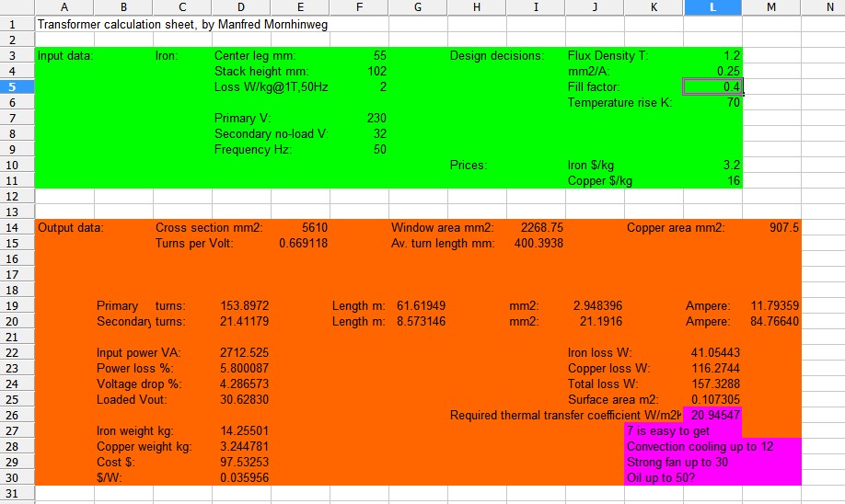This screenshot has width=845, height=504.
Task: Select Primary Ampere value 11.79359
Action: [775, 305]
